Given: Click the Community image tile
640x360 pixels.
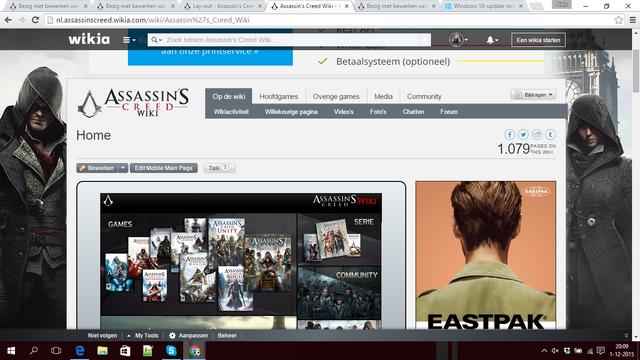Looking at the screenshot, I should tap(339, 293).
